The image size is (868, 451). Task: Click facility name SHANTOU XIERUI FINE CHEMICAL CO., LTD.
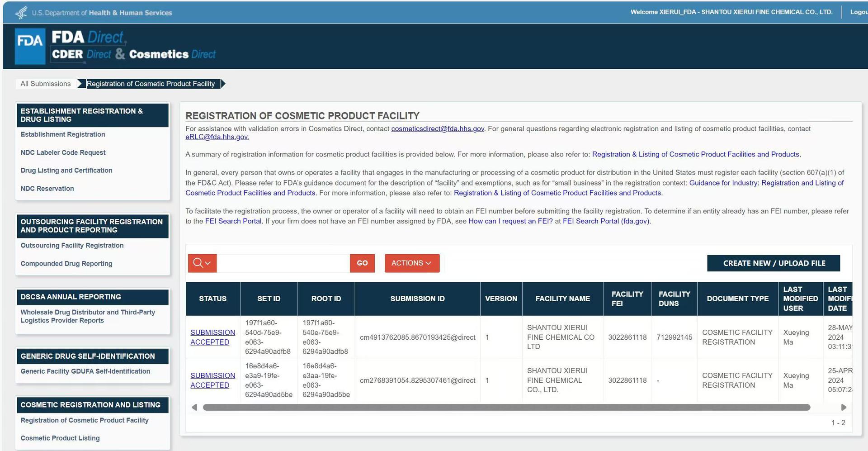point(557,380)
